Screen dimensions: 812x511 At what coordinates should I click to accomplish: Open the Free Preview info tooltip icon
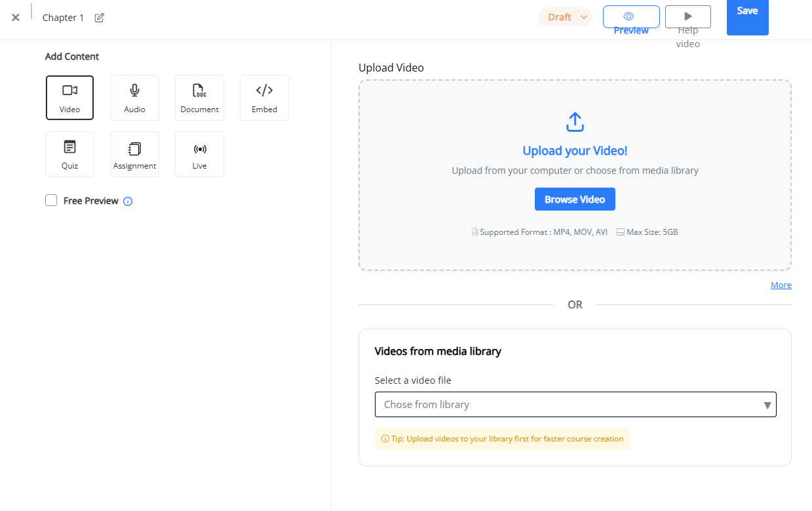[128, 201]
